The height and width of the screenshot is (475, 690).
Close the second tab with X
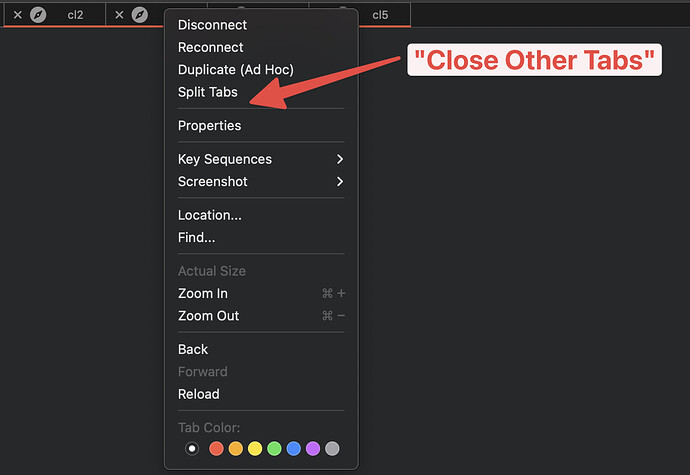pos(119,15)
